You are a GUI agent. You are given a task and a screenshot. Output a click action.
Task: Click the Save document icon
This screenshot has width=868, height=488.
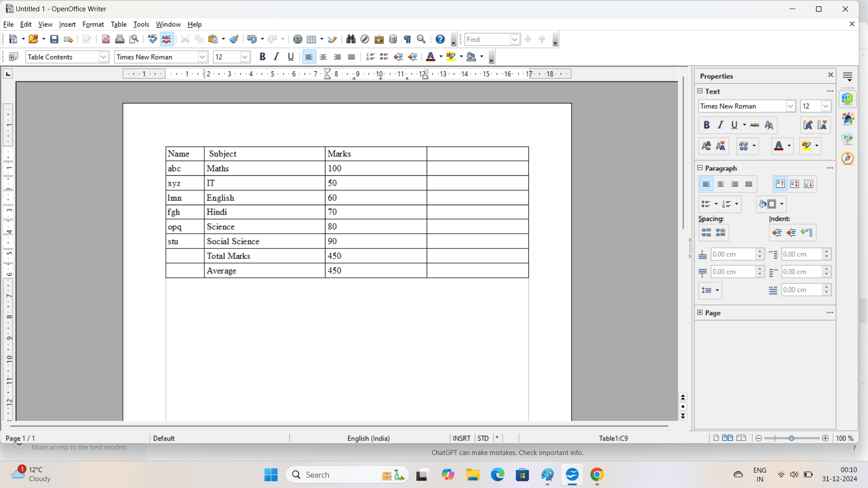point(54,39)
